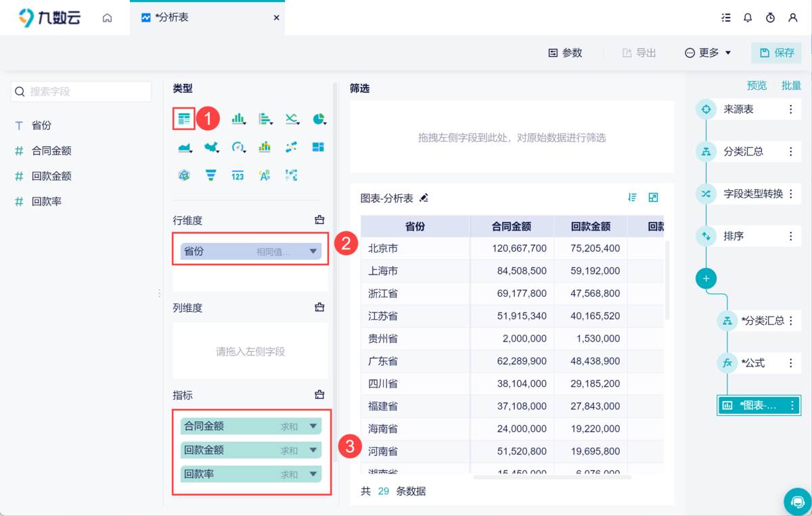
Task: Click the sort icon above the chart table
Action: pyautogui.click(x=632, y=197)
